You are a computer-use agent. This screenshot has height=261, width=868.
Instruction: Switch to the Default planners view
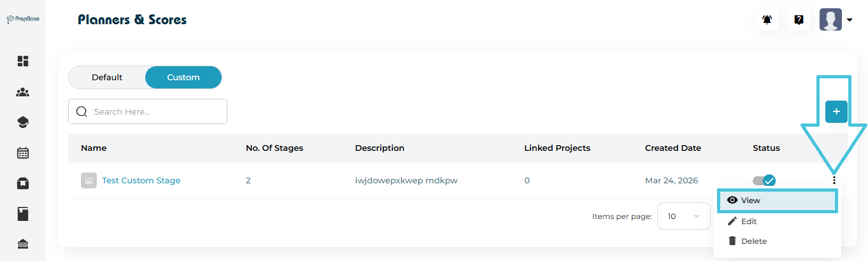point(107,78)
